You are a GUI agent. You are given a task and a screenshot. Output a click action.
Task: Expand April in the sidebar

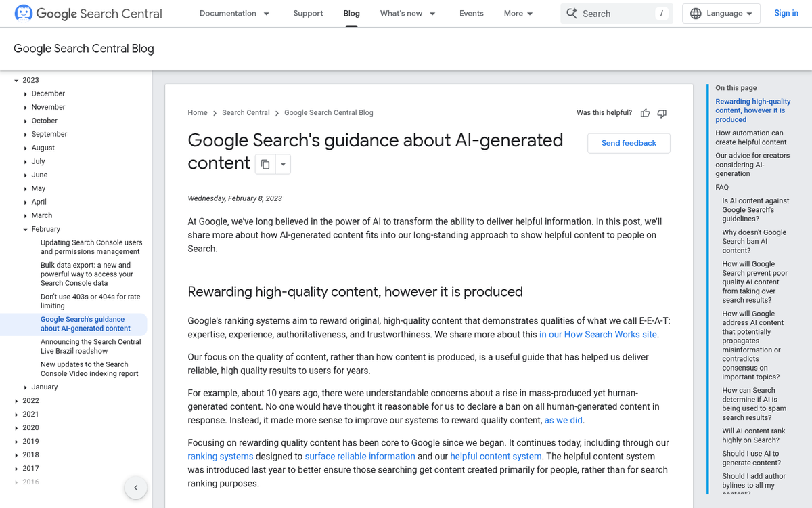pos(25,202)
